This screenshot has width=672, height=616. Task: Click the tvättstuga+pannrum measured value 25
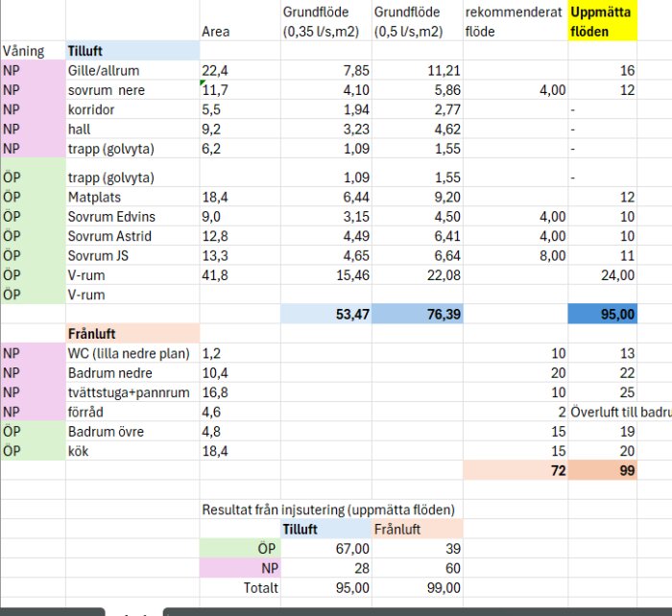point(602,392)
